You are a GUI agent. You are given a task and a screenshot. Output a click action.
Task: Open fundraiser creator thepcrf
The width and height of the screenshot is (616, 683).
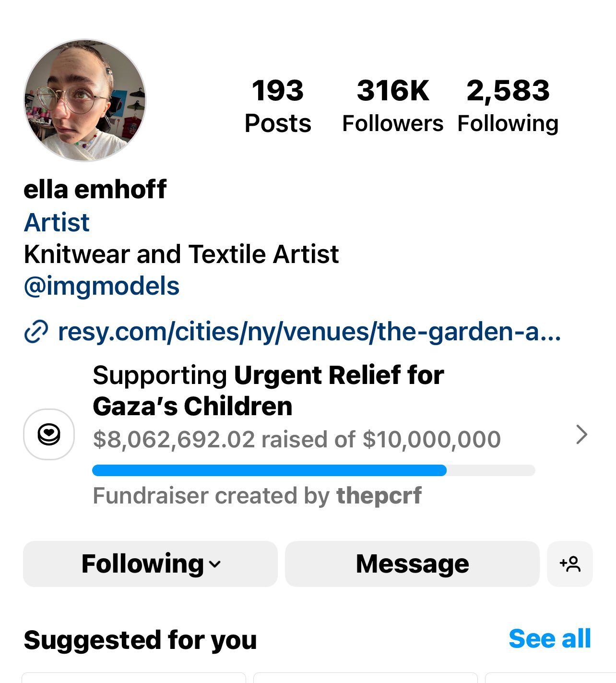click(x=379, y=496)
